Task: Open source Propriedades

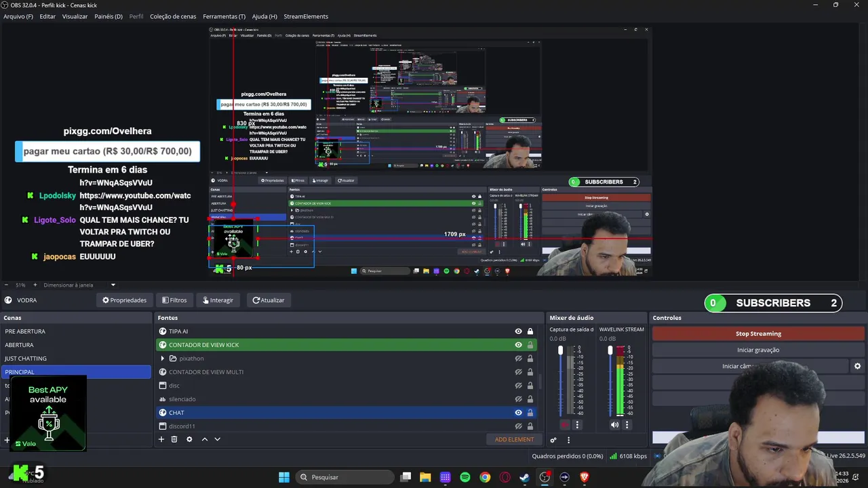Action: point(124,300)
